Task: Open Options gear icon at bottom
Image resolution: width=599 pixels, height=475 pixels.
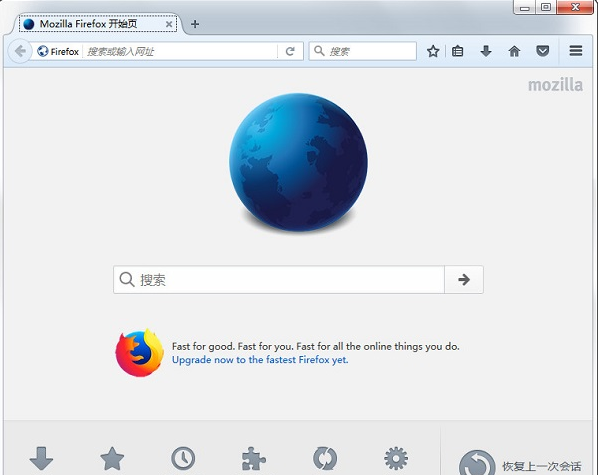Action: [396, 458]
